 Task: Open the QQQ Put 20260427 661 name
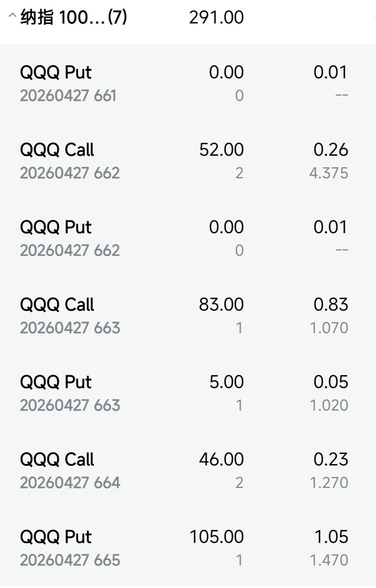[56, 72]
